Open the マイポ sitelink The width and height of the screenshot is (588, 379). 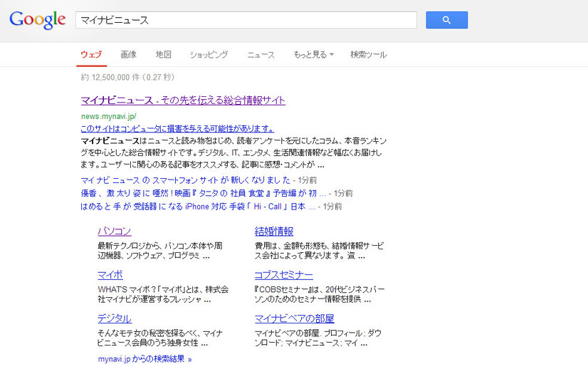click(x=110, y=275)
